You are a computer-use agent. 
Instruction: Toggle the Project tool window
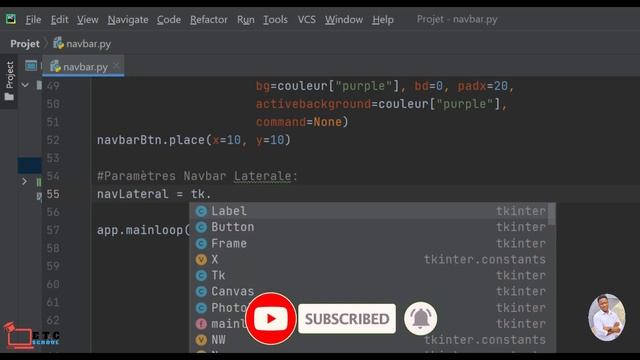click(9, 81)
